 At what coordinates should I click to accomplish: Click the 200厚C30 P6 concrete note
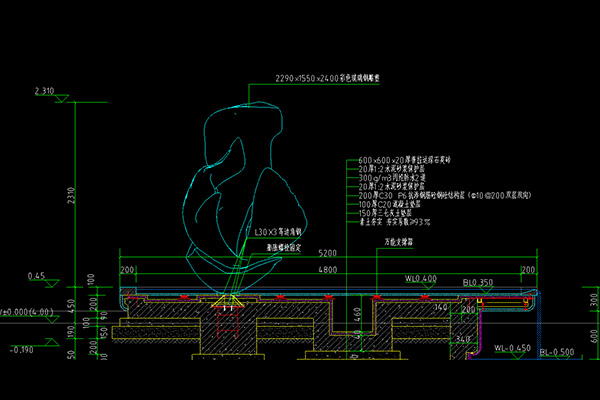(445, 195)
